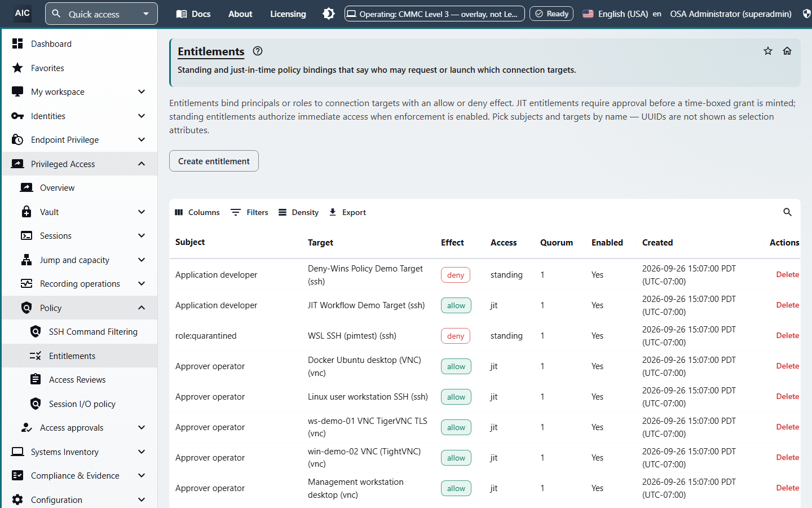Open the Quick access dropdown

pyautogui.click(x=101, y=14)
